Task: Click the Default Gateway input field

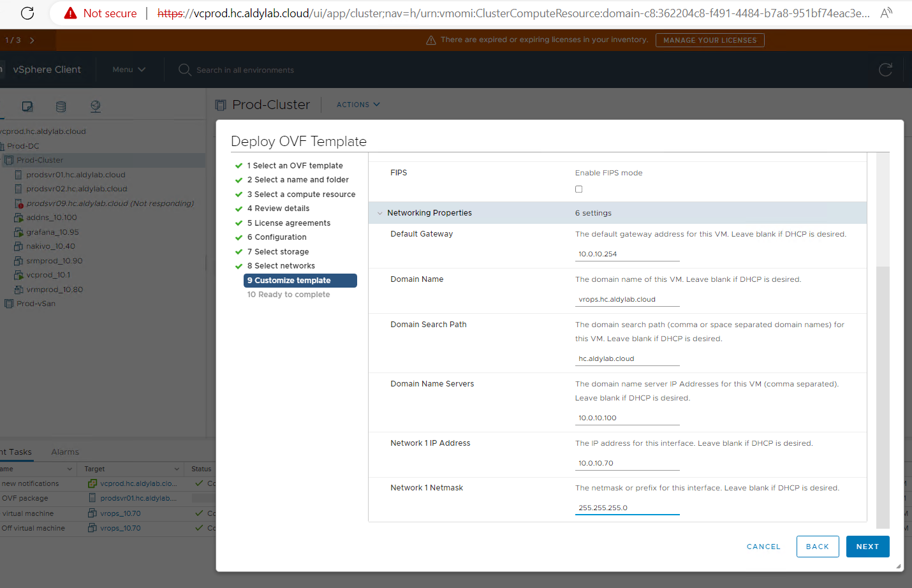Action: pos(627,254)
